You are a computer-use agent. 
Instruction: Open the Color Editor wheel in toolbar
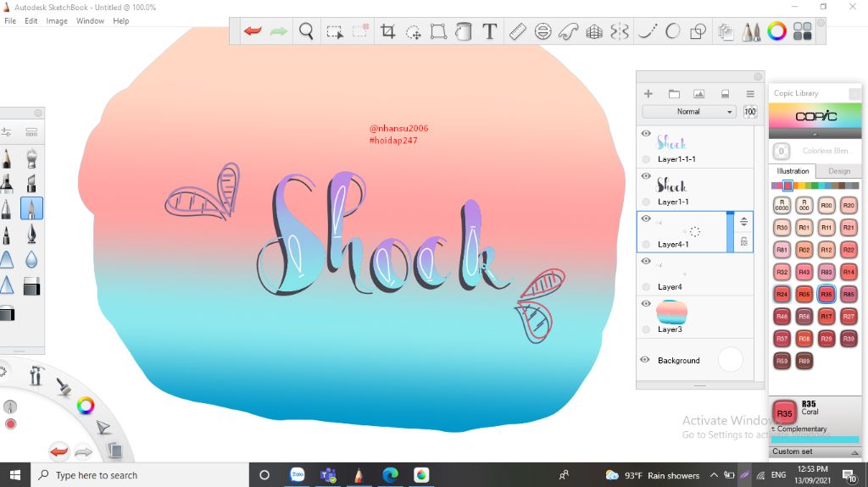pos(776,31)
